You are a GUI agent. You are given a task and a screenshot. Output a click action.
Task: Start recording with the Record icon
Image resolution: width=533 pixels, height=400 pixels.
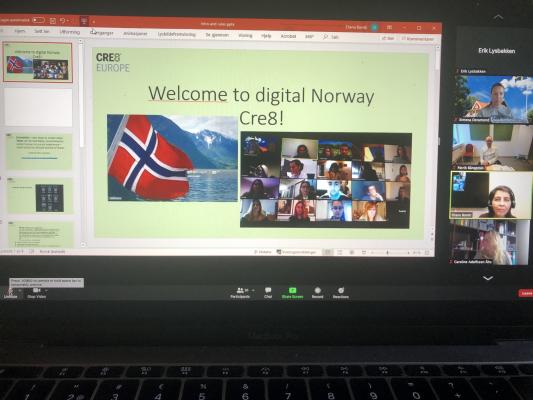[x=317, y=293]
